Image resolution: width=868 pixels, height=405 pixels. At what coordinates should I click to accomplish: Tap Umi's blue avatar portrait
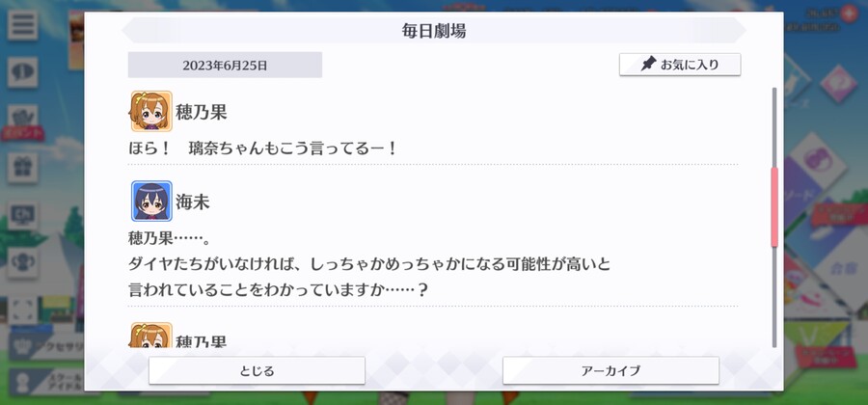click(151, 201)
